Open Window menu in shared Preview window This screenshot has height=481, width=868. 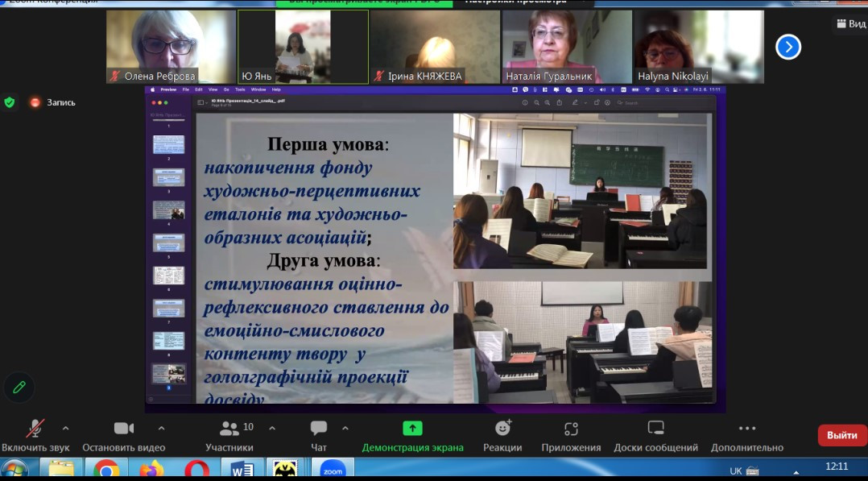pyautogui.click(x=258, y=89)
